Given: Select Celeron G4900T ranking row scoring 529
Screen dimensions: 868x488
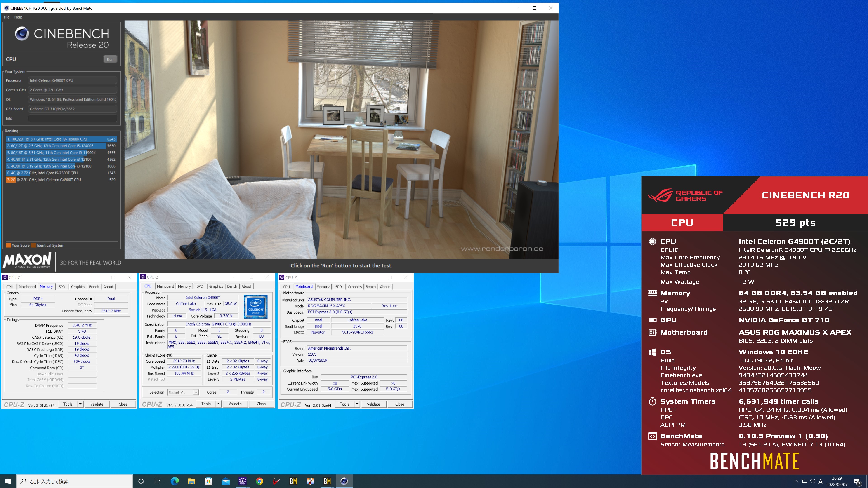Looking at the screenshot, I should pos(61,180).
